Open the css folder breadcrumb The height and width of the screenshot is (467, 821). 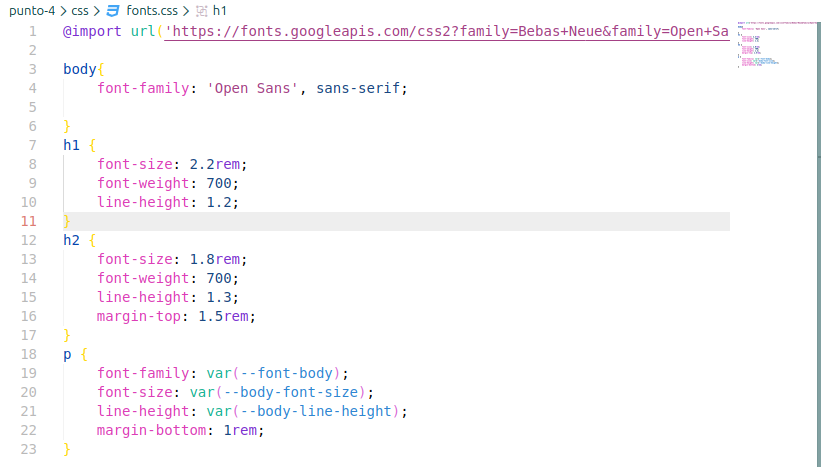80,10
